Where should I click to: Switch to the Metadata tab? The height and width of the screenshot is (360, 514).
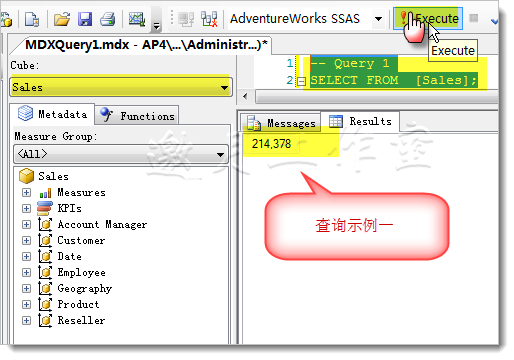tap(53, 114)
